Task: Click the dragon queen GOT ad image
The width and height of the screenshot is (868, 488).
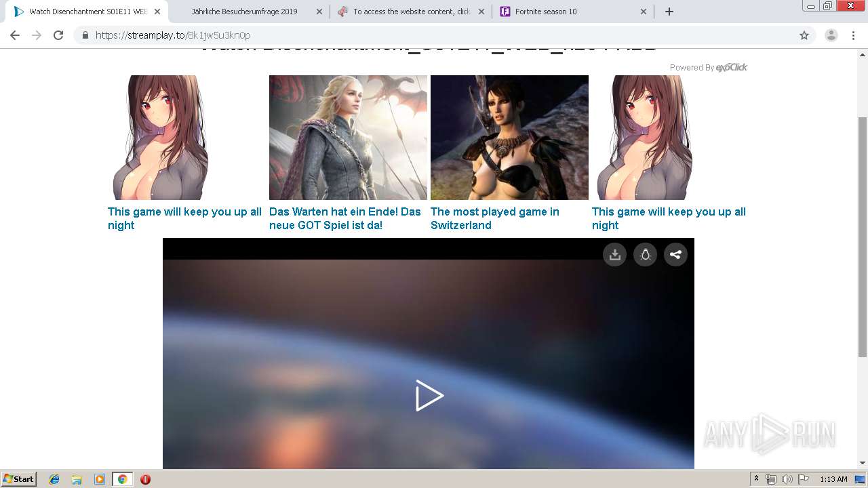Action: pos(348,138)
